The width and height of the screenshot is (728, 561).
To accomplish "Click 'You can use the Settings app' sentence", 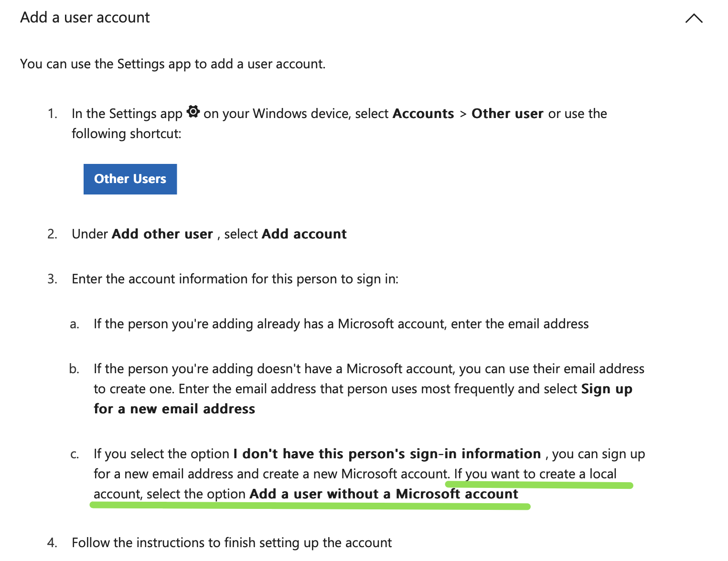I will point(173,64).
